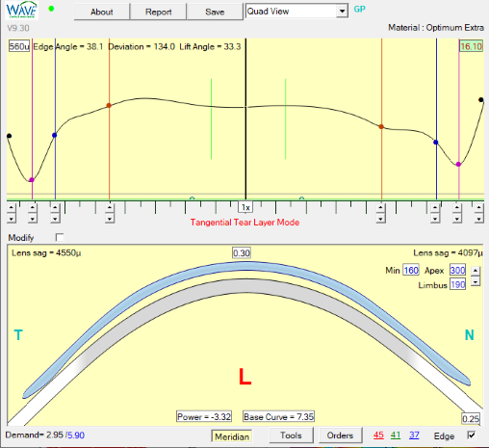Click down arrow under right magenta line
The height and width of the screenshot is (448, 489).
[x=457, y=219]
